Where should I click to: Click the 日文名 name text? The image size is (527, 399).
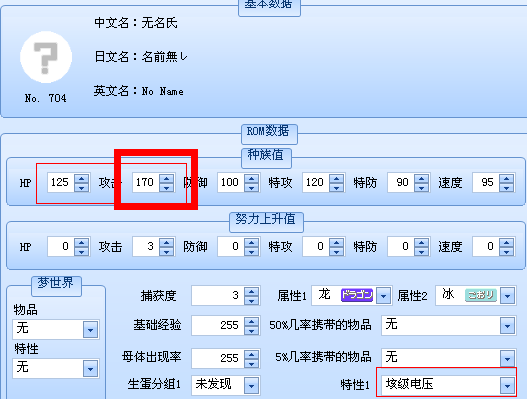(x=141, y=57)
